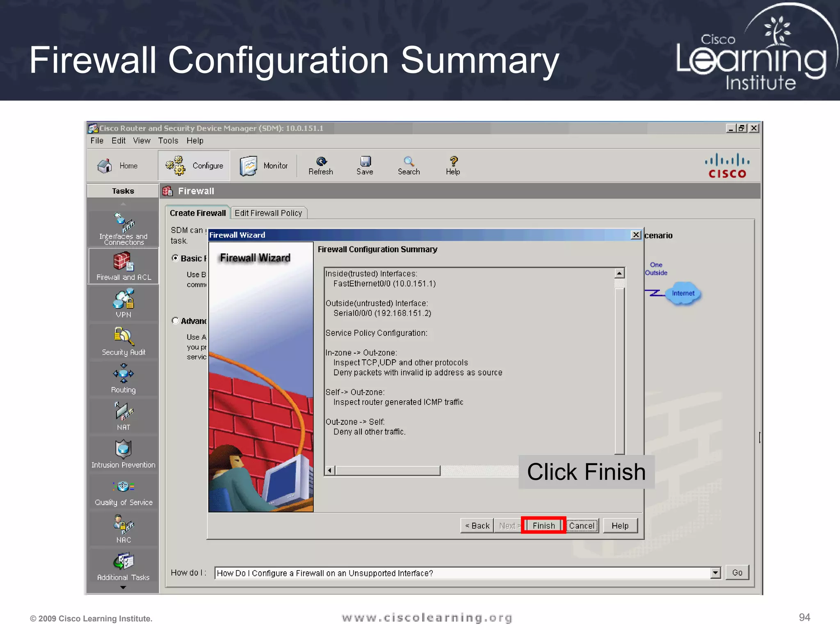Open the Edit menu
Image resolution: width=840 pixels, height=630 pixels.
point(119,141)
